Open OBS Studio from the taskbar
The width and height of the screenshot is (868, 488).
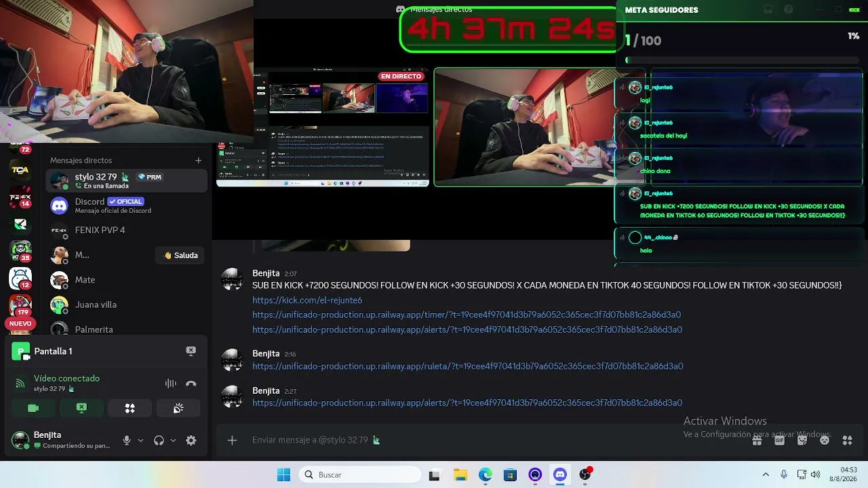tap(585, 474)
